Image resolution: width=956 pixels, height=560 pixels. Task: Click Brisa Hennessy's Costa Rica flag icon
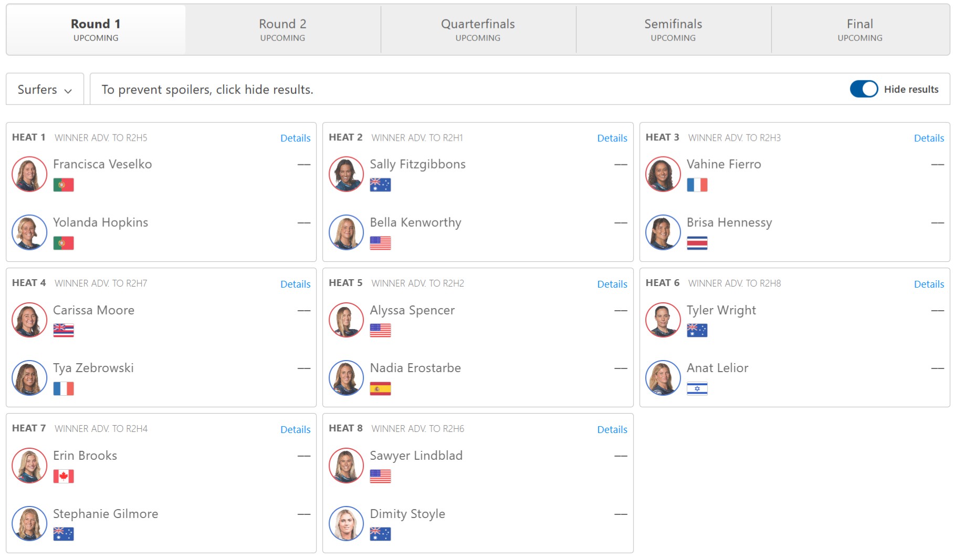(x=697, y=243)
